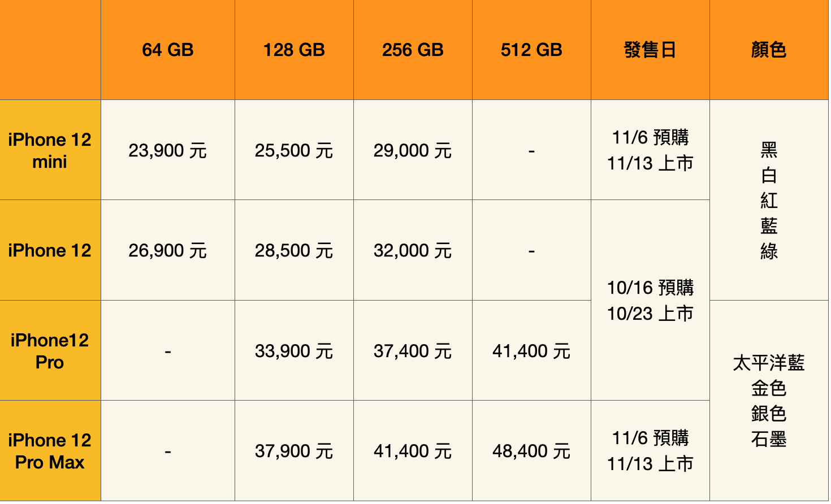
Task: Click the iPhone12 Pro row label
Action: pyautogui.click(x=50, y=351)
